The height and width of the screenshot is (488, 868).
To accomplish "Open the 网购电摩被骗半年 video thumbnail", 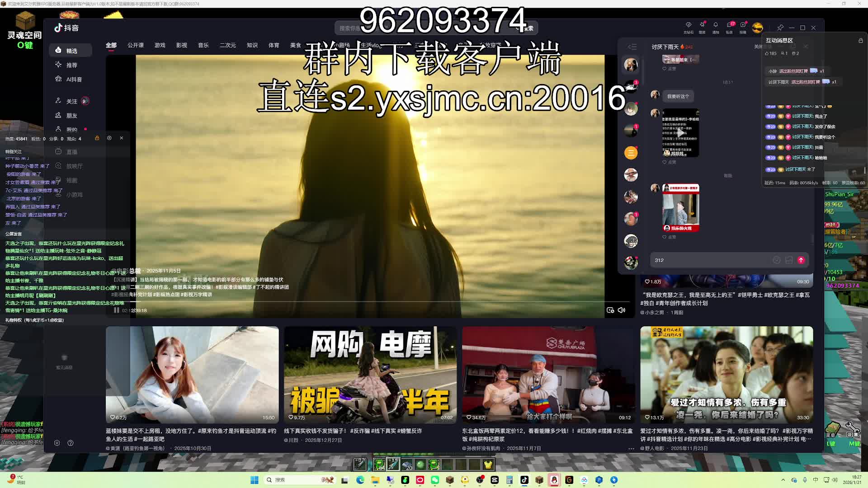I will (370, 375).
